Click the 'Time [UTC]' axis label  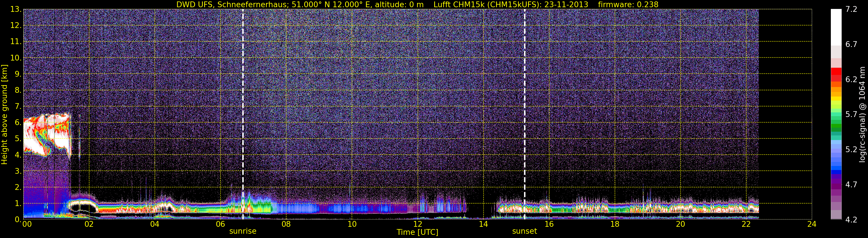[417, 232]
